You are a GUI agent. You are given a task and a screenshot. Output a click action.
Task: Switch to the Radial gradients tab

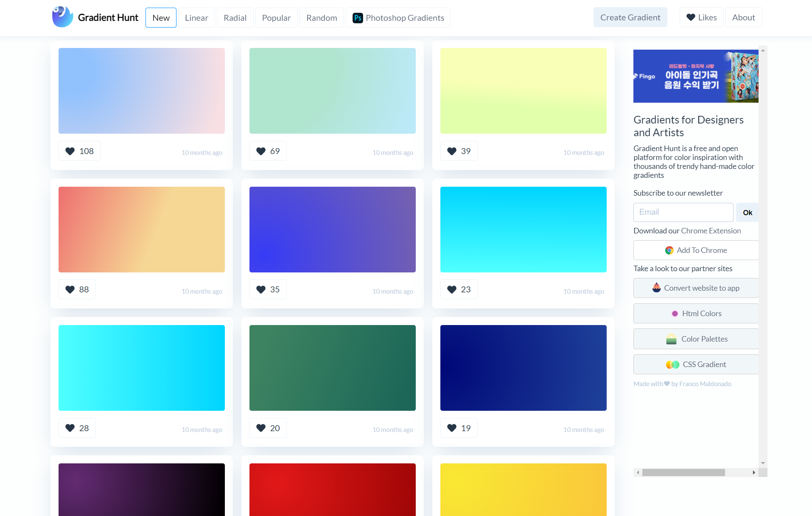pyautogui.click(x=235, y=18)
